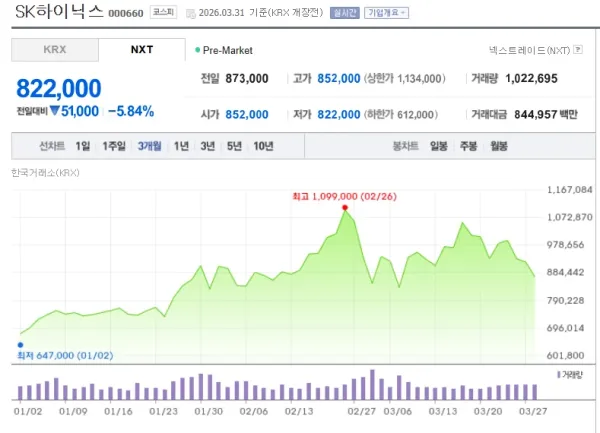Screen dimensions: 600x433
Task: Click the 선차트 line chart label
Action: (x=52, y=146)
